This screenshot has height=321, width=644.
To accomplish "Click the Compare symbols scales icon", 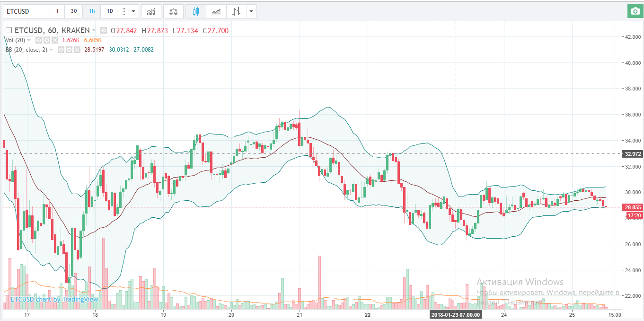I will [x=173, y=11].
